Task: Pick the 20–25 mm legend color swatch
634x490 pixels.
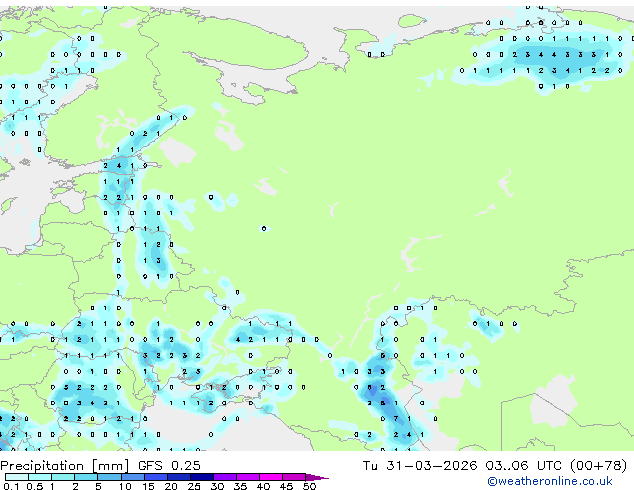Action: point(179,477)
